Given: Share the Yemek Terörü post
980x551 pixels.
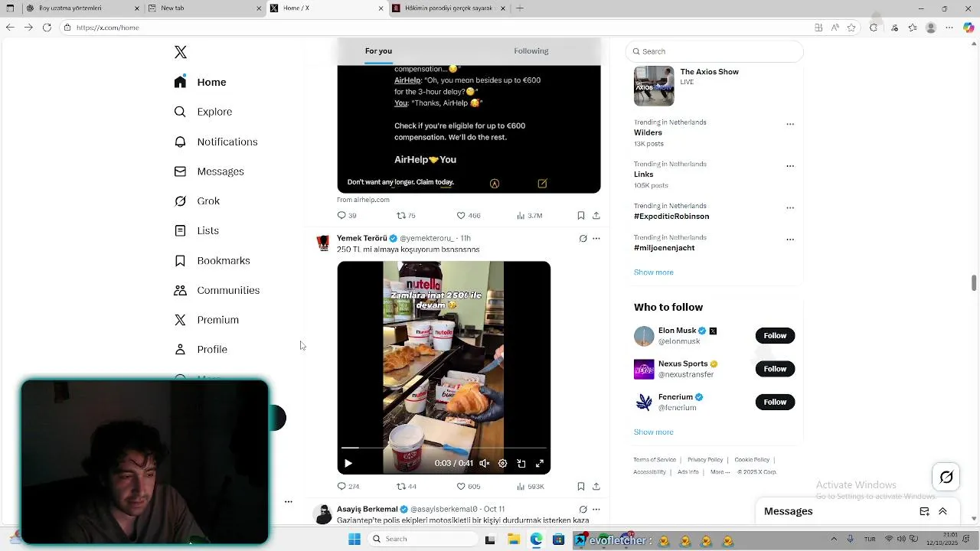Looking at the screenshot, I should 596,487.
